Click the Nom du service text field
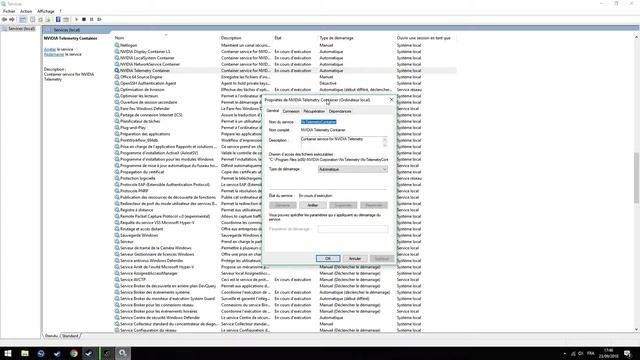 pyautogui.click(x=344, y=122)
